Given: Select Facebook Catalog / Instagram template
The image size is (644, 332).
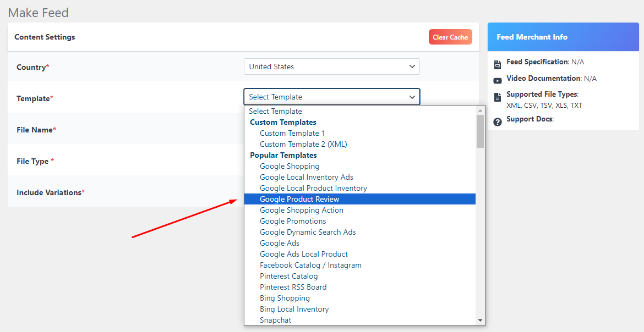Looking at the screenshot, I should point(310,264).
